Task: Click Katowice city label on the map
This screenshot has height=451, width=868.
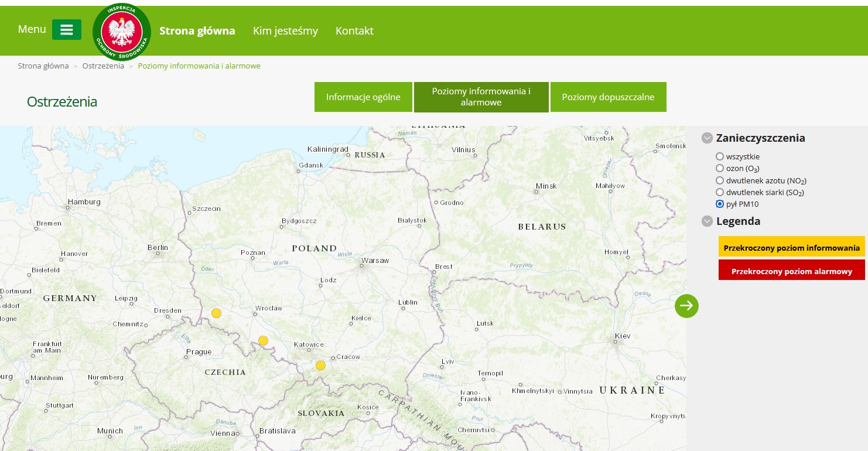Action: point(309,344)
